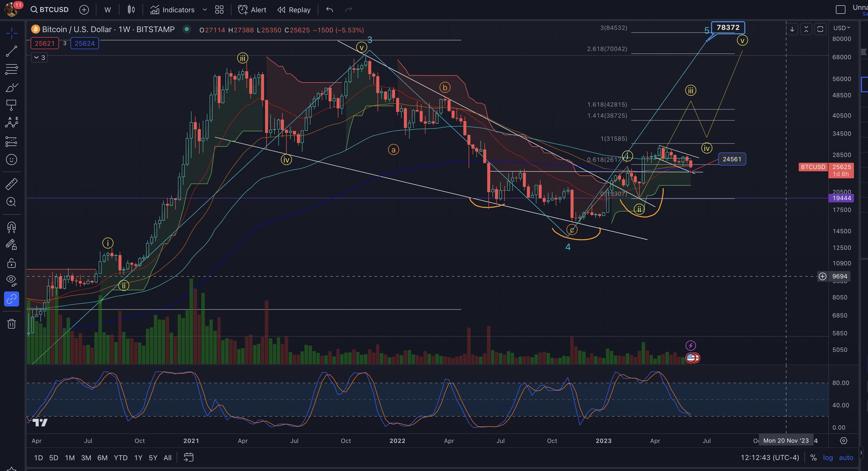Toggle auto price scale
Image resolution: width=868 pixels, height=471 pixels.
846,457
